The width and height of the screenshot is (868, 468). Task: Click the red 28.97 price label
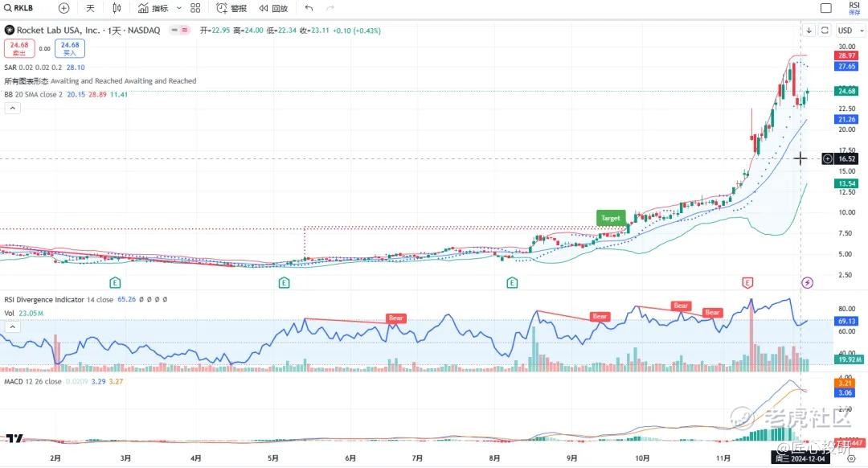pyautogui.click(x=846, y=55)
